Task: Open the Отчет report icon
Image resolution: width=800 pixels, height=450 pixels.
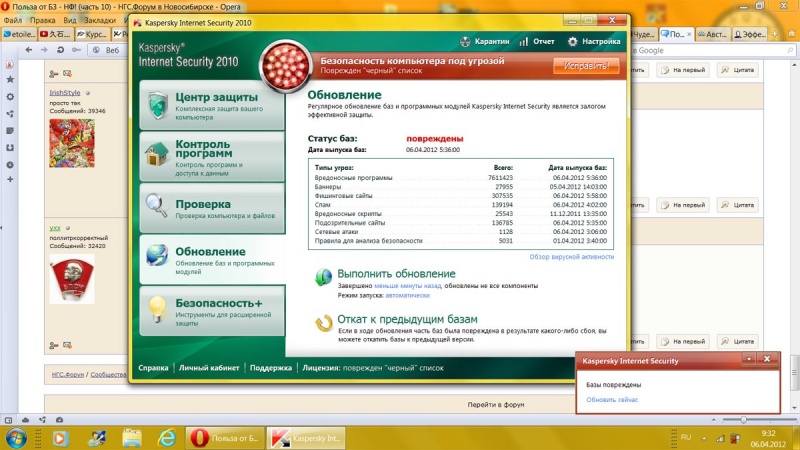Action: click(x=524, y=42)
